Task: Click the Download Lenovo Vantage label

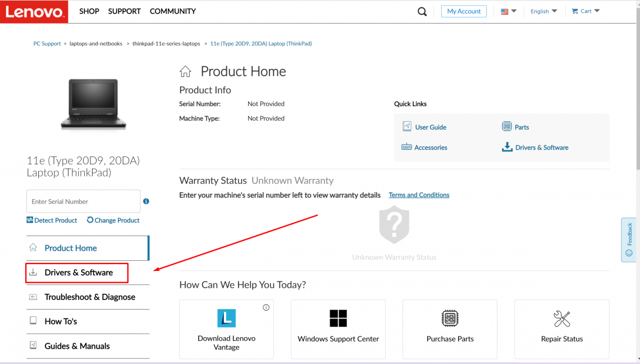Action: click(227, 343)
